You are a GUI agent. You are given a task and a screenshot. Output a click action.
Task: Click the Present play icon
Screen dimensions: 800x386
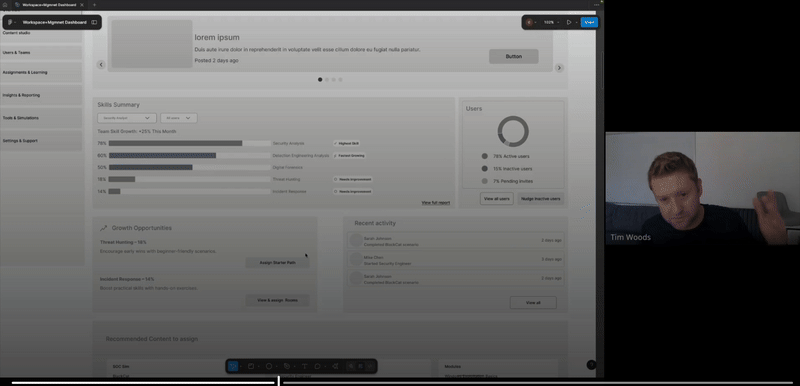tap(569, 22)
